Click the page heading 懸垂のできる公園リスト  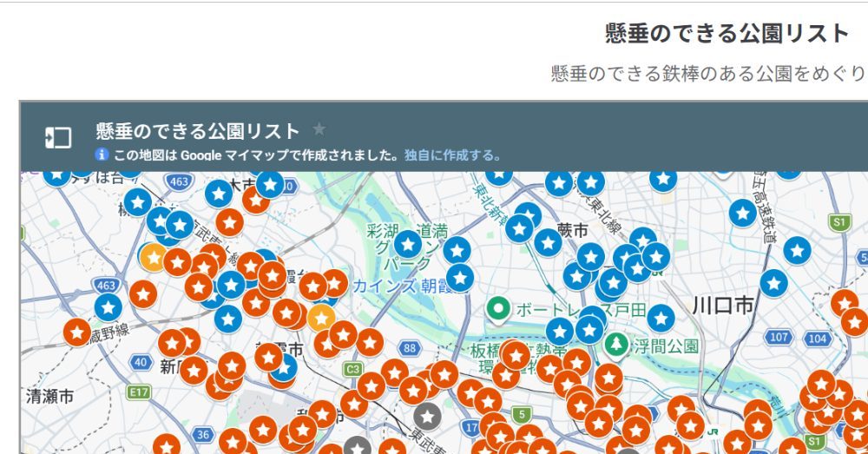coord(727,33)
